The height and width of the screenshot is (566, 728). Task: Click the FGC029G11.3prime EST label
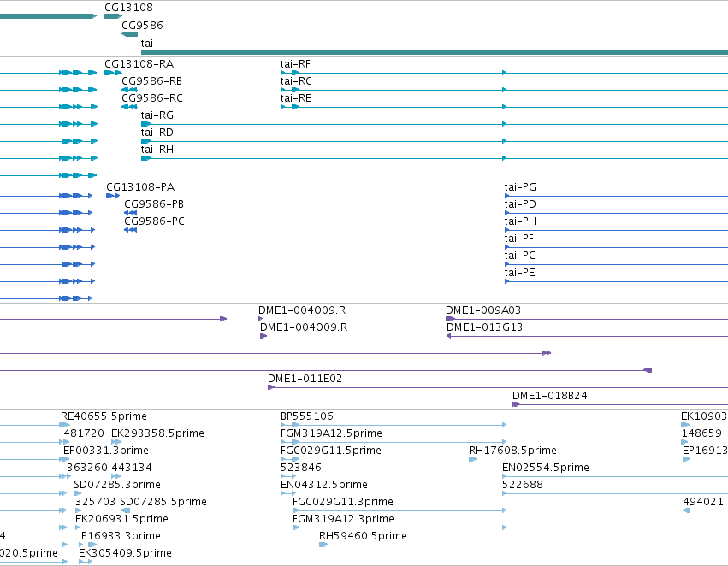coord(343,503)
